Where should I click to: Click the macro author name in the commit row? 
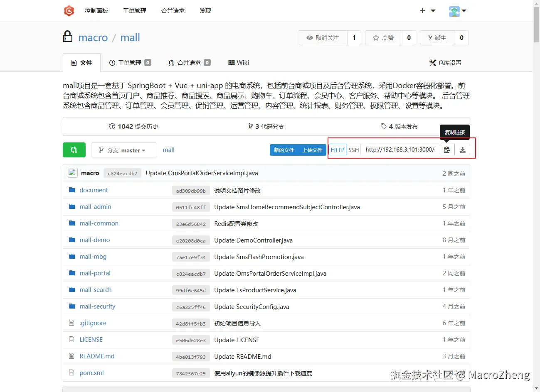coord(90,173)
